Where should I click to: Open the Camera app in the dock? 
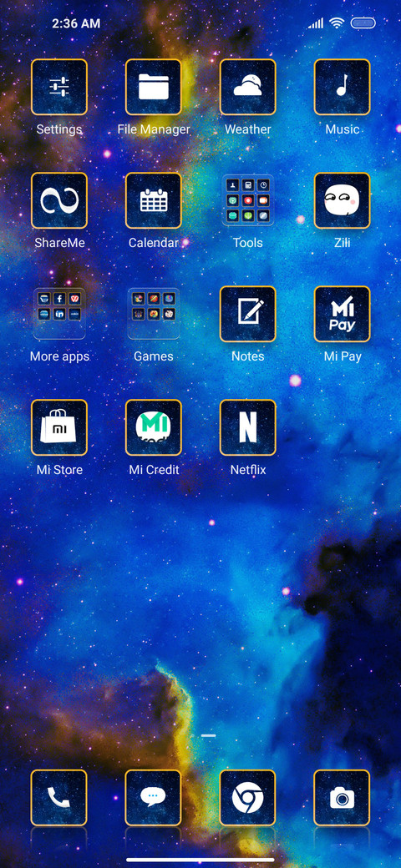click(342, 798)
